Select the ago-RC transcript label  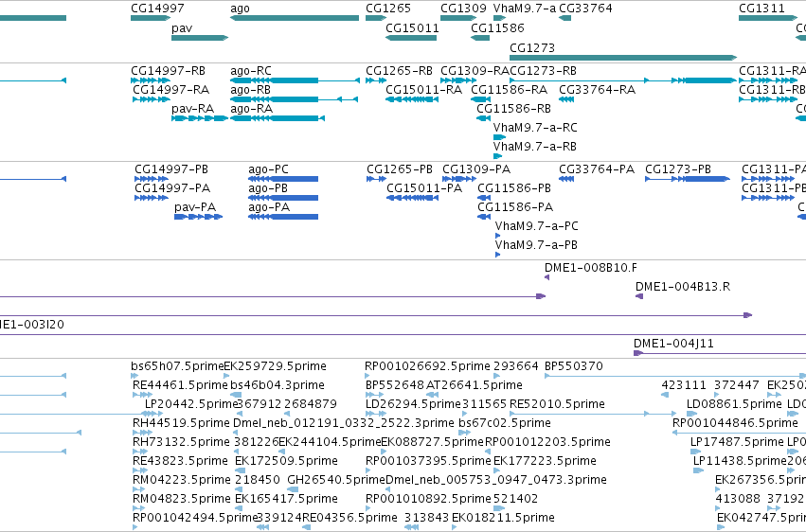point(251,71)
